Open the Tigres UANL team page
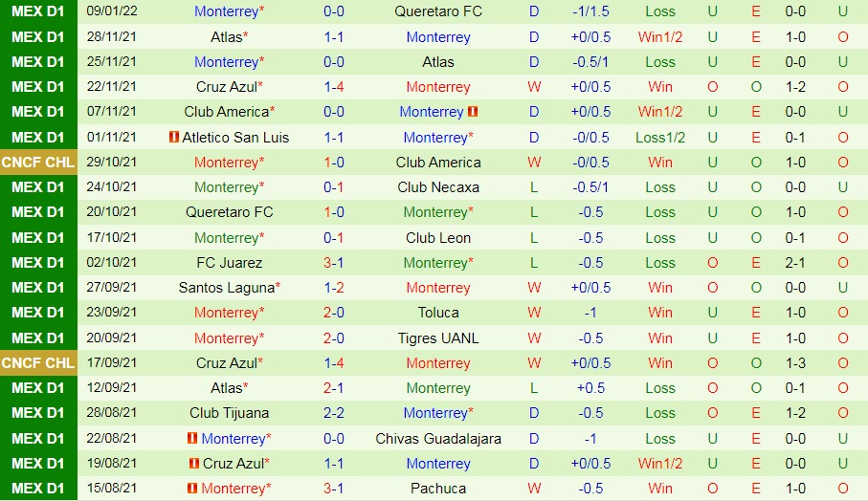This screenshot has width=868, height=501. point(437,338)
